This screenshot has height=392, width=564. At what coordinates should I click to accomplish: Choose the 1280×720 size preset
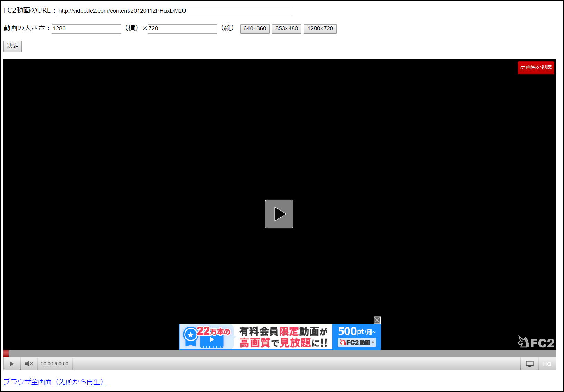(320, 29)
